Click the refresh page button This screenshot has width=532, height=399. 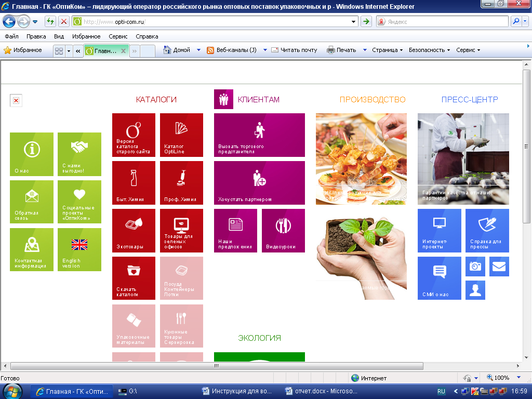(50, 22)
